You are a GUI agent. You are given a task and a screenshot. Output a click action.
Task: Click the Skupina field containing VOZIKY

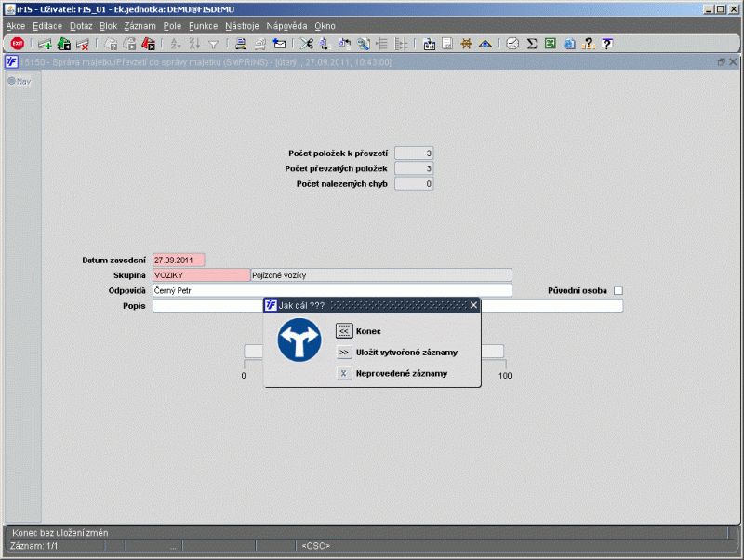pyautogui.click(x=201, y=275)
